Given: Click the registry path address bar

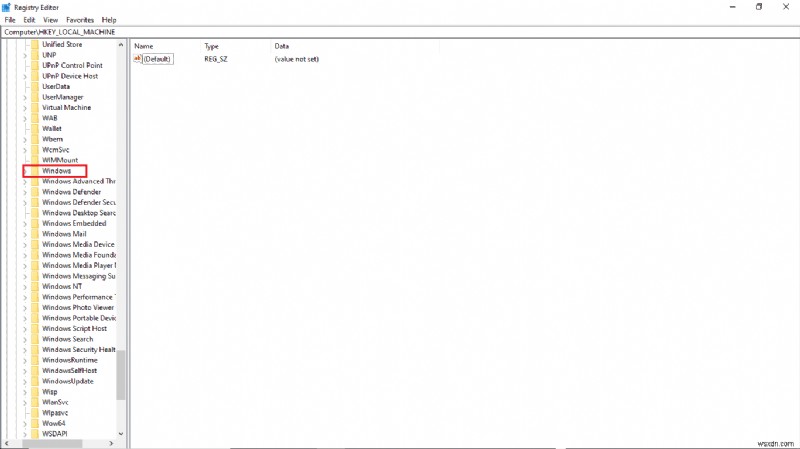Looking at the screenshot, I should [x=400, y=32].
